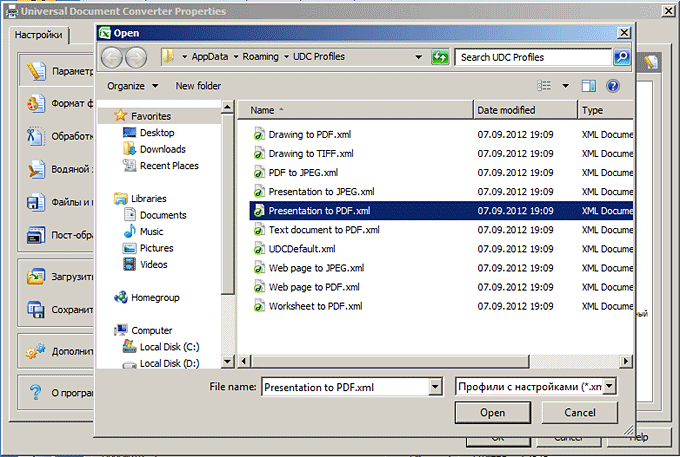Click the Drawing to TIFF.xml file icon
The image size is (680, 457).
[x=258, y=154]
